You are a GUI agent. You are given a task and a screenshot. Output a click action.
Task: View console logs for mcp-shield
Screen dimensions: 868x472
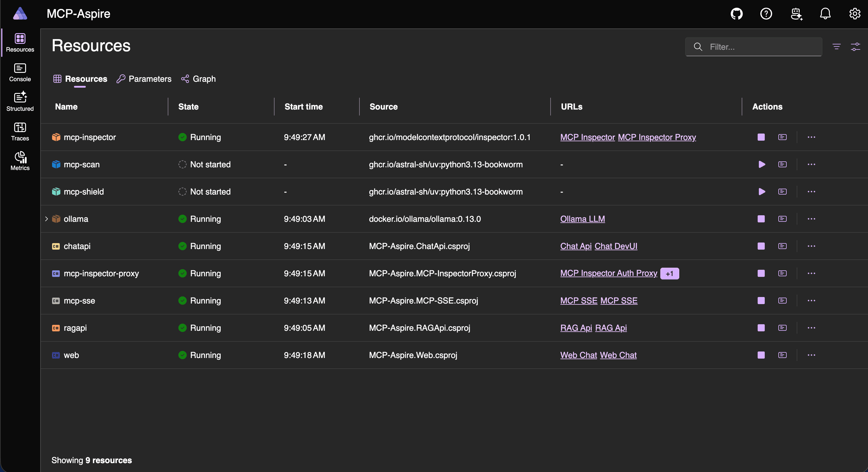click(783, 192)
